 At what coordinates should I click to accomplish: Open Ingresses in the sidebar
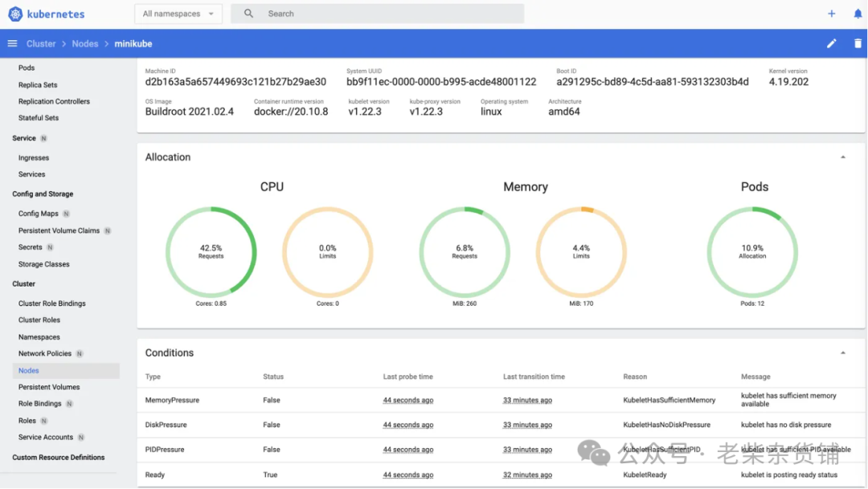point(33,157)
